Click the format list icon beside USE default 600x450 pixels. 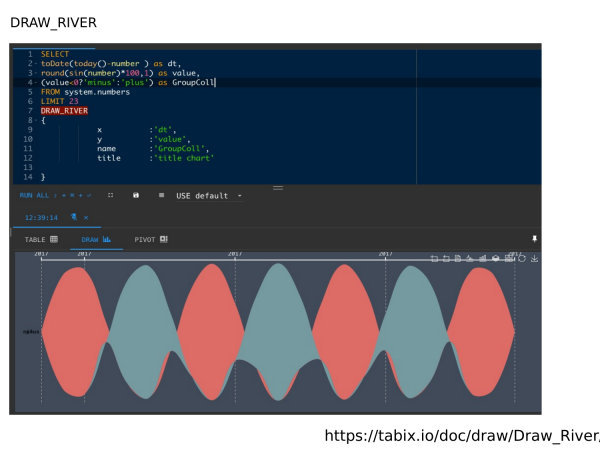[161, 195]
